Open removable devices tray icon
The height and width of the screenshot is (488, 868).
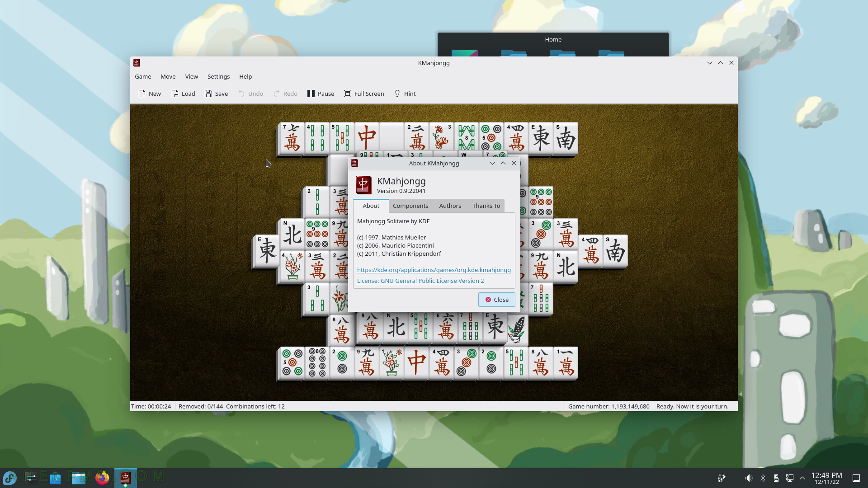point(776,478)
